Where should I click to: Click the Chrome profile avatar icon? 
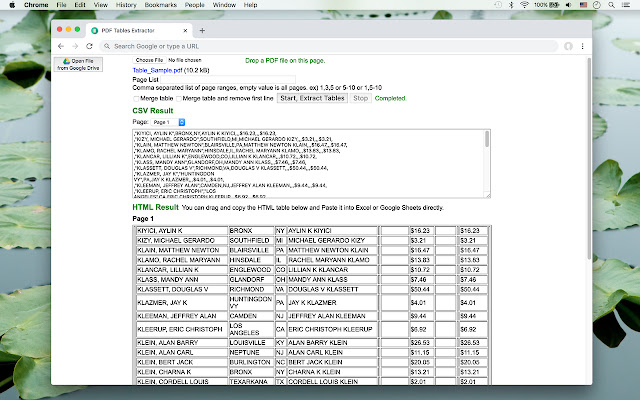(568, 46)
